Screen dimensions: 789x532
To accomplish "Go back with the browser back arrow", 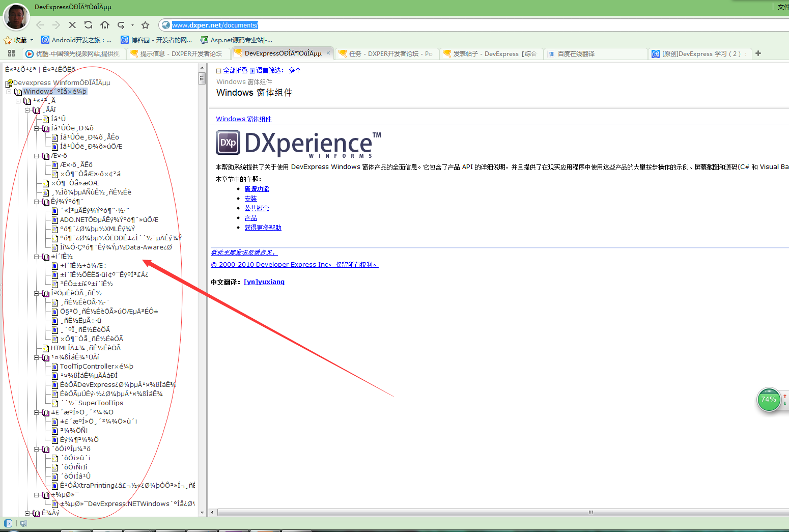I will (40, 25).
